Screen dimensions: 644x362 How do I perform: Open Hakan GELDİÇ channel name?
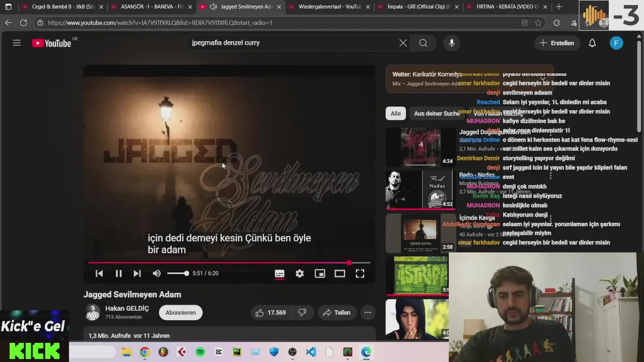tap(127, 308)
